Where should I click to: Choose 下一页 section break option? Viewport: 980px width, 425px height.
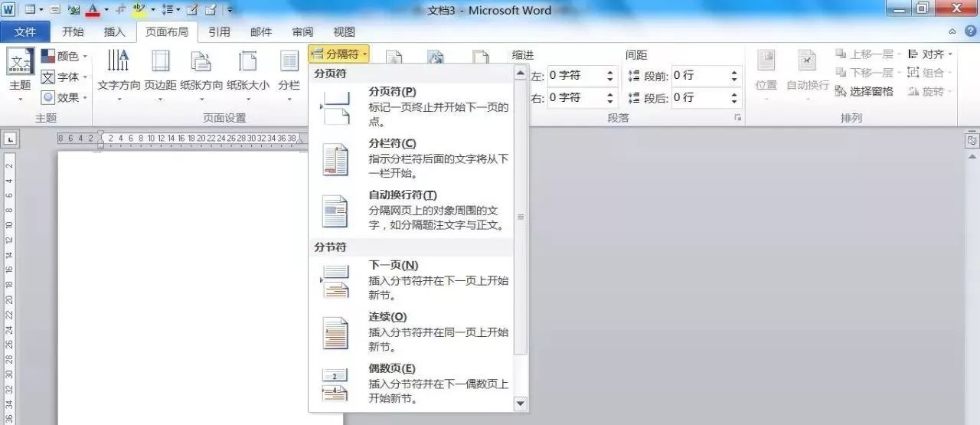(413, 280)
